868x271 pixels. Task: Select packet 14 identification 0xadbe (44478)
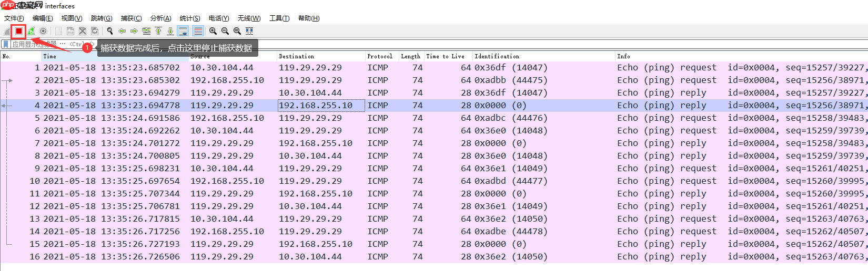tap(511, 232)
